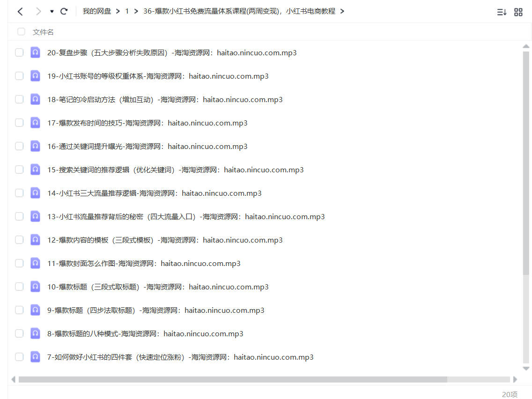Select checkbox for 20-复盘步骤 file
Image resolution: width=532 pixels, height=399 pixels.
point(19,52)
